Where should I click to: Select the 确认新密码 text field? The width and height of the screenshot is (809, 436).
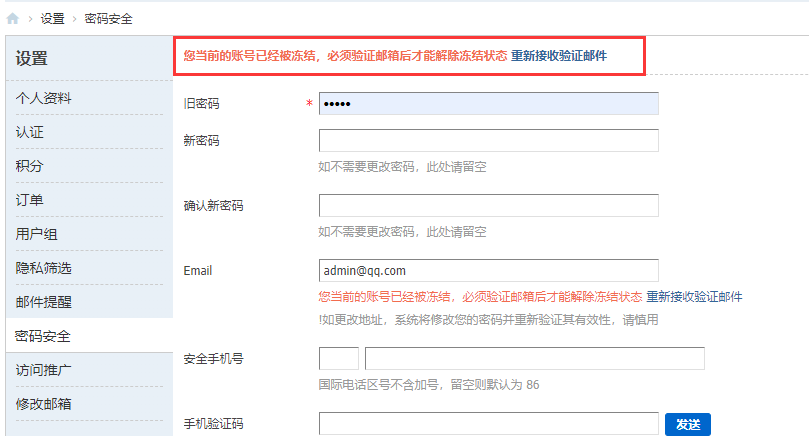click(x=488, y=205)
